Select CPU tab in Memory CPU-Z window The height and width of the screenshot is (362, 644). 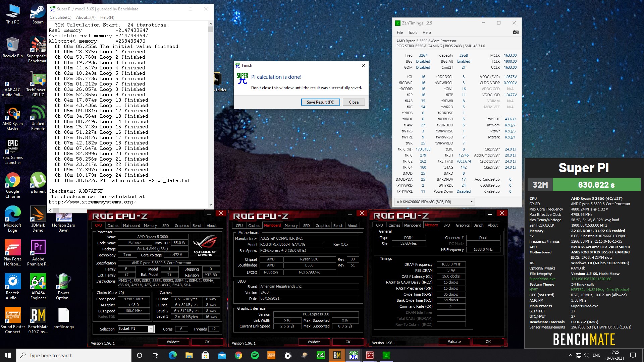[379, 225]
